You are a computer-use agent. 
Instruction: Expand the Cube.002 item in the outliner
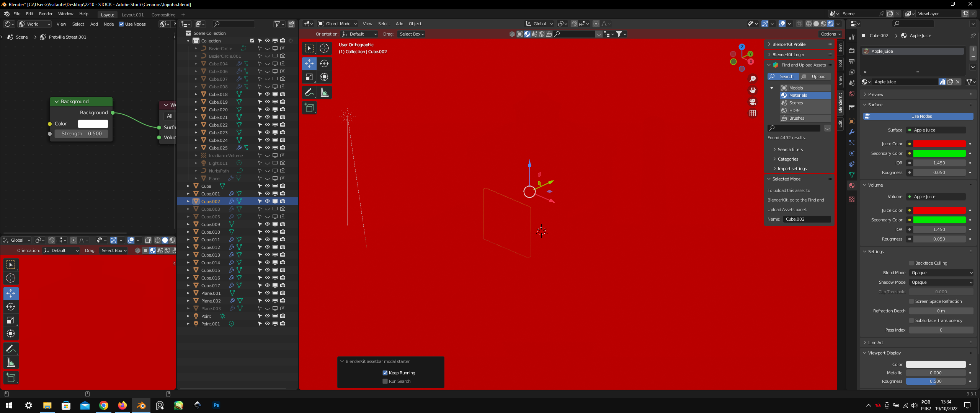click(188, 201)
